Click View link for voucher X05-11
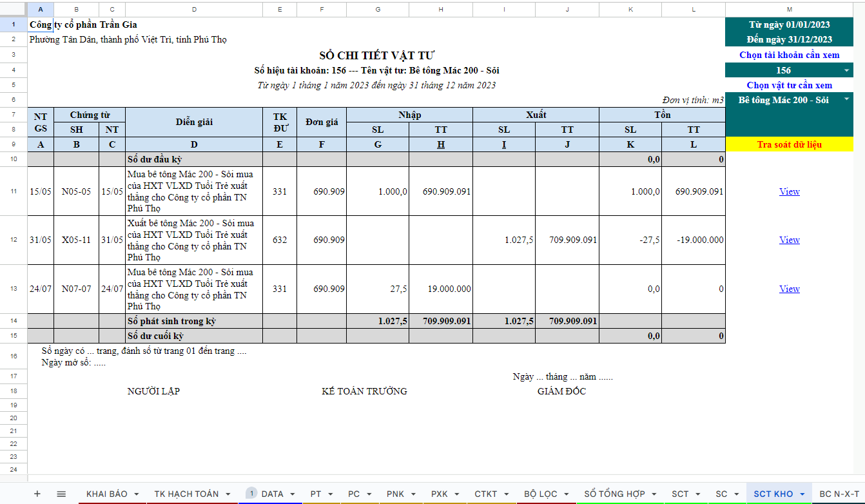The image size is (865, 504). [x=789, y=240]
